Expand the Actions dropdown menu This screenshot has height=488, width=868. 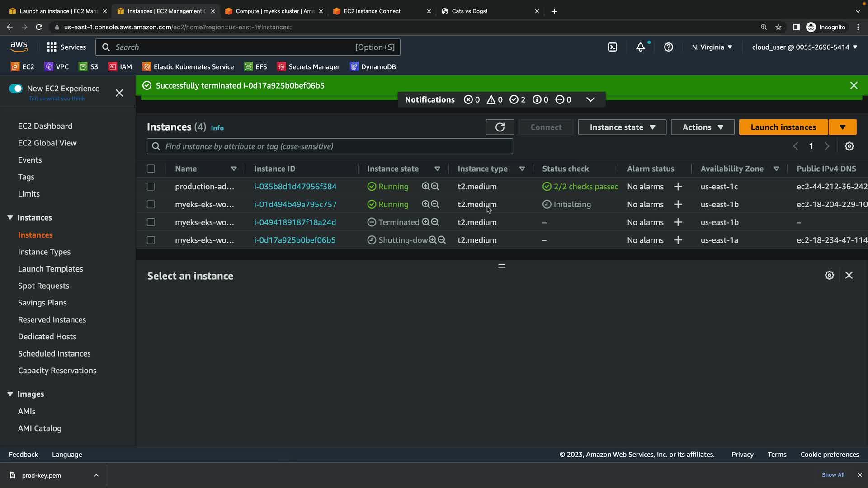point(702,127)
